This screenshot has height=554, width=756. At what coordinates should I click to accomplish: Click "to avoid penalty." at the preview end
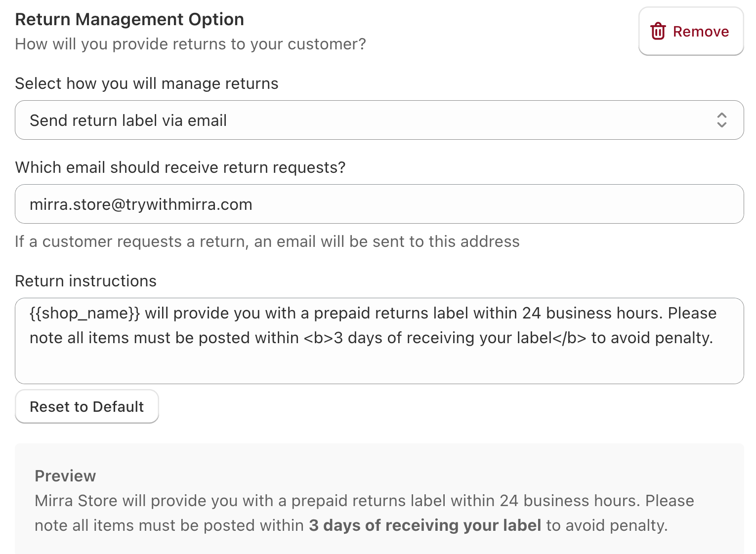[x=607, y=525]
